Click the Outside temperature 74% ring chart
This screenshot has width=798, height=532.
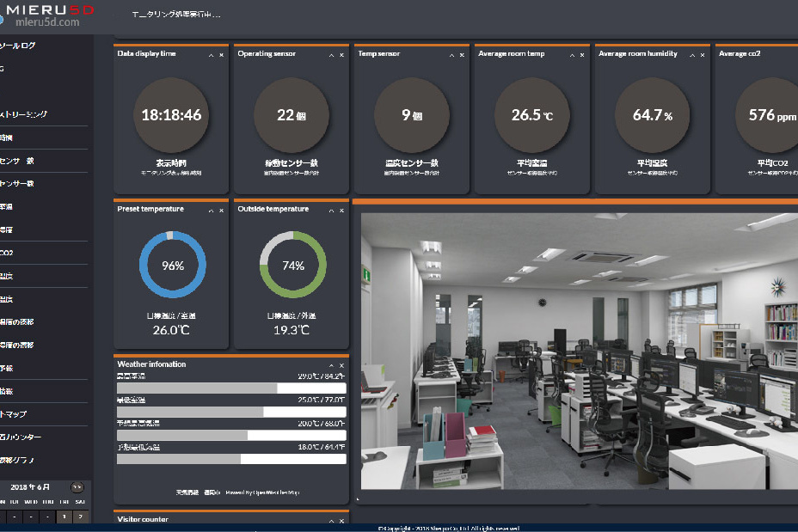coord(293,265)
